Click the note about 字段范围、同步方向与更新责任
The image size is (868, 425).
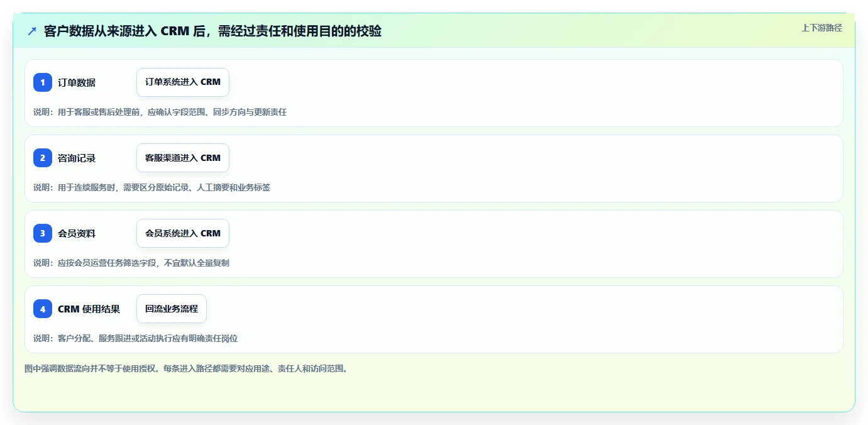click(160, 112)
